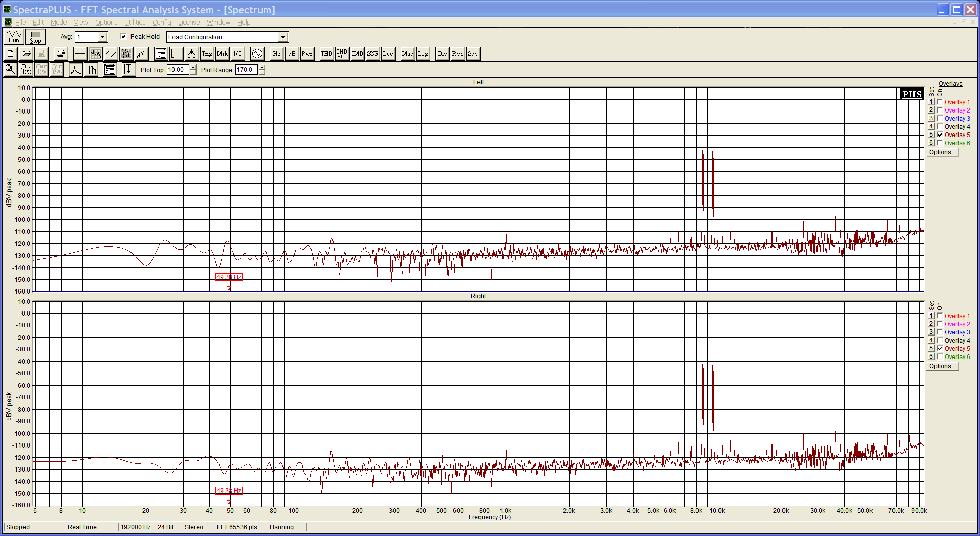Click Options button in Right overlays
The width and height of the screenshot is (980, 536).
(942, 366)
